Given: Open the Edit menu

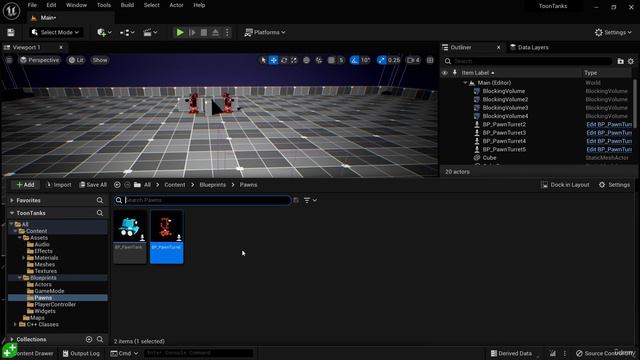Looking at the screenshot, I should [51, 5].
